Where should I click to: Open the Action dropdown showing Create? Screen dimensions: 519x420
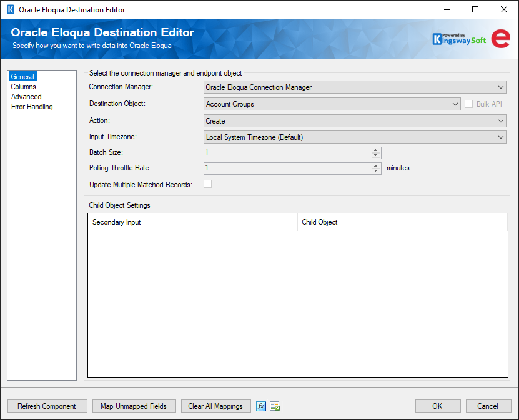(355, 120)
